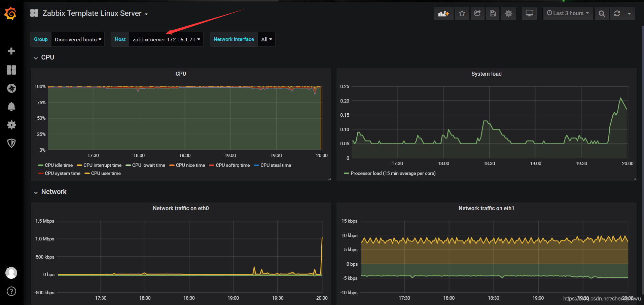Open Network traffic on eth1 panel menu
The image size is (644, 305).
486,208
